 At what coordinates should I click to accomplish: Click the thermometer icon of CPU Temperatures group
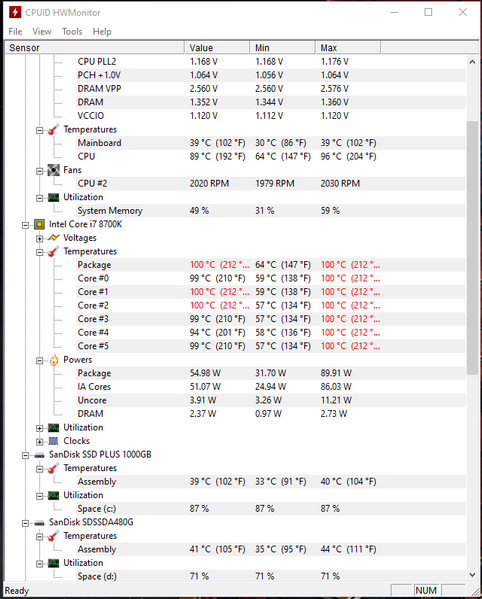[53, 251]
